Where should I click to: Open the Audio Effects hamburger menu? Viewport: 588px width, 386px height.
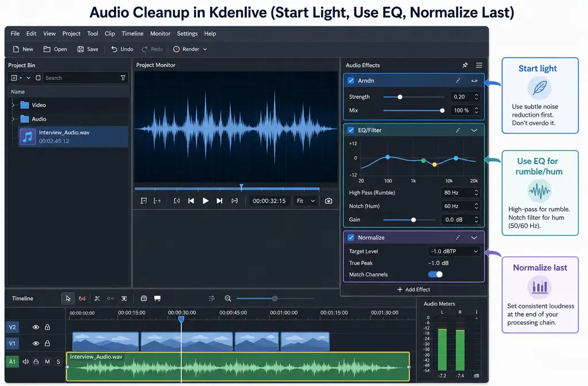479,65
